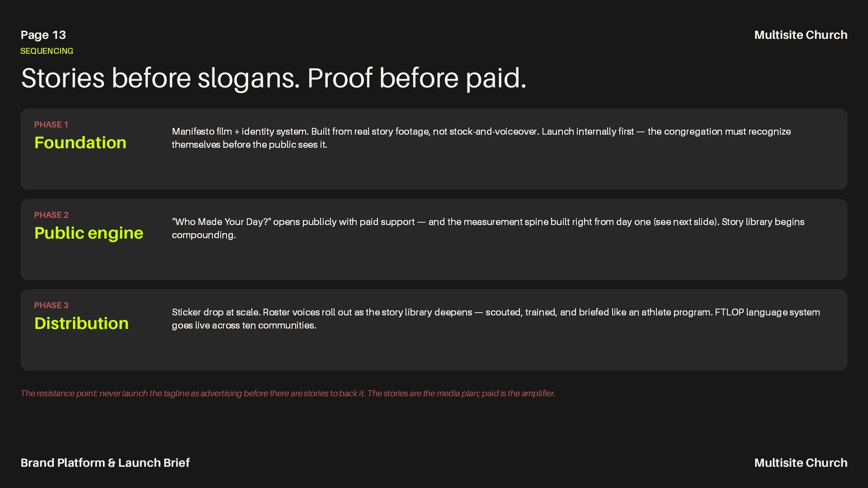The width and height of the screenshot is (868, 488).
Task: Select the Brand Platform & Launch Brief footer
Action: 105,463
